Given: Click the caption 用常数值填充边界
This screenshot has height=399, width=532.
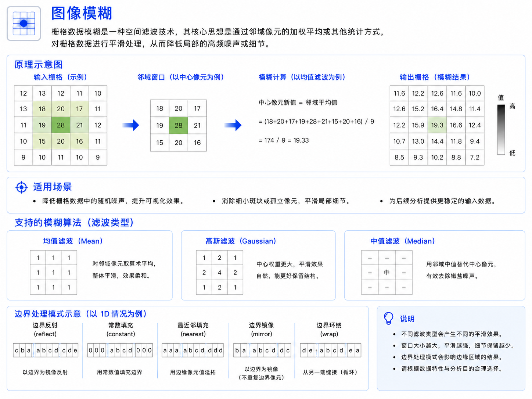Looking at the screenshot, I should pyautogui.click(x=119, y=372).
